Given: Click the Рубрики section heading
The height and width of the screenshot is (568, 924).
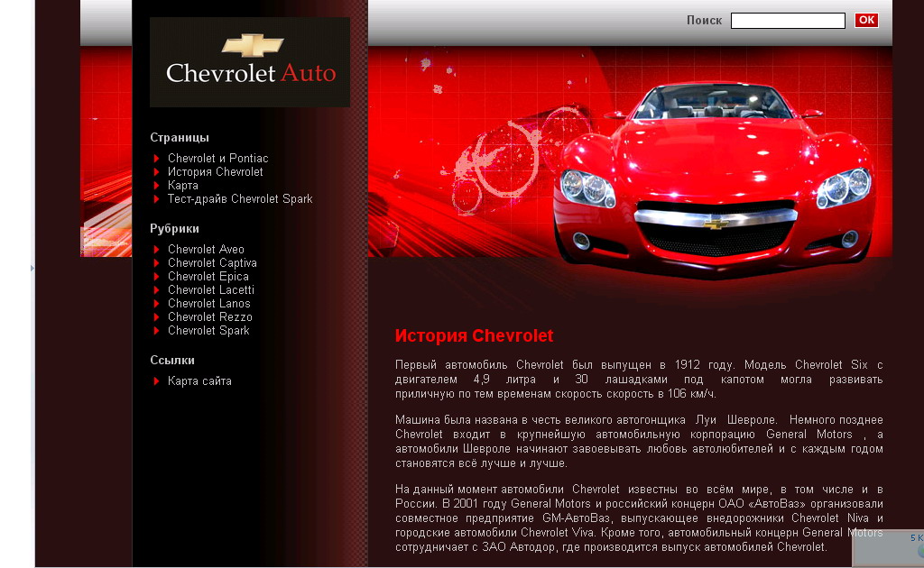Looking at the screenshot, I should click(174, 229).
